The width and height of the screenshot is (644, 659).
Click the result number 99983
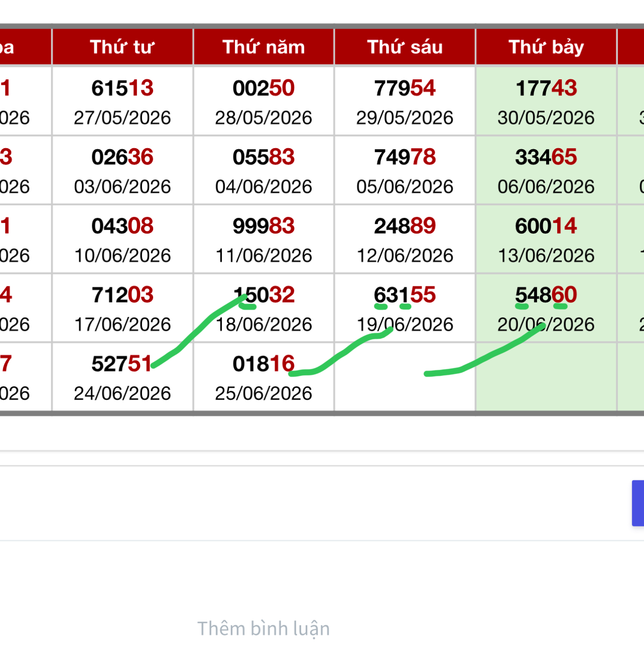[264, 226]
